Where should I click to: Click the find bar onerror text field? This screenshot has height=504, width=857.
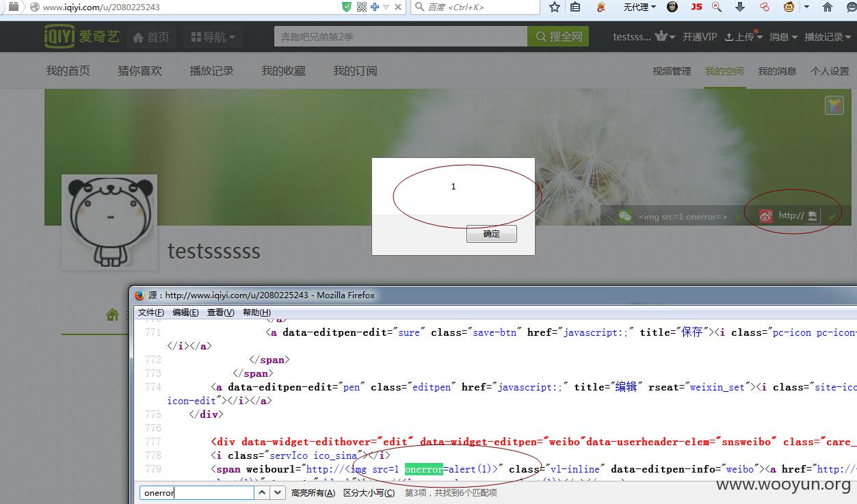(197, 492)
